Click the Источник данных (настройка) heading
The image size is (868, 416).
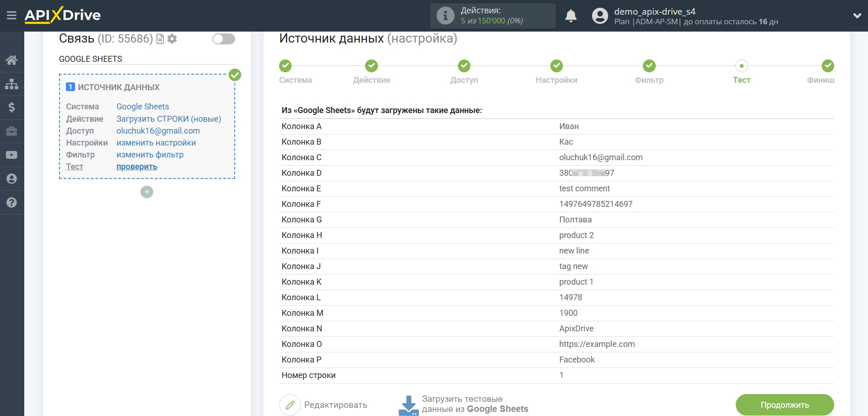click(x=368, y=38)
